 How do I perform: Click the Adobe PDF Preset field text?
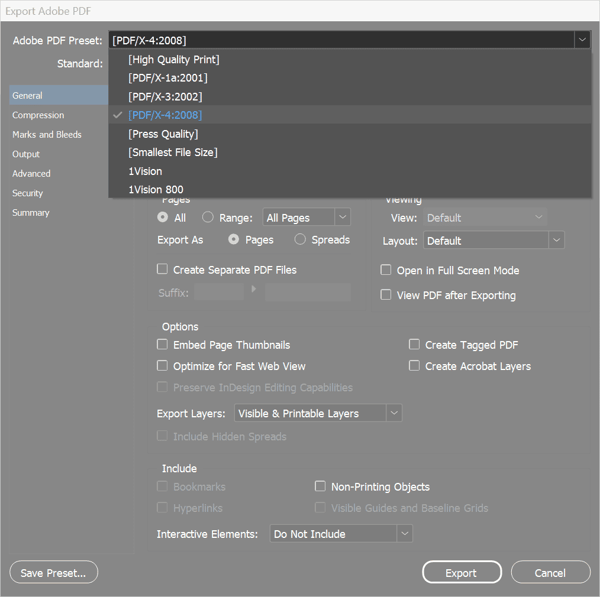149,40
